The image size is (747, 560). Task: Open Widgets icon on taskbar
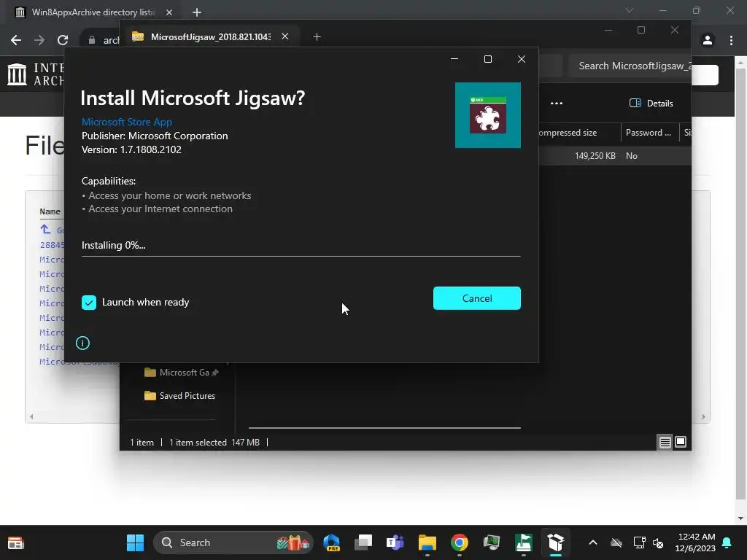[16, 542]
